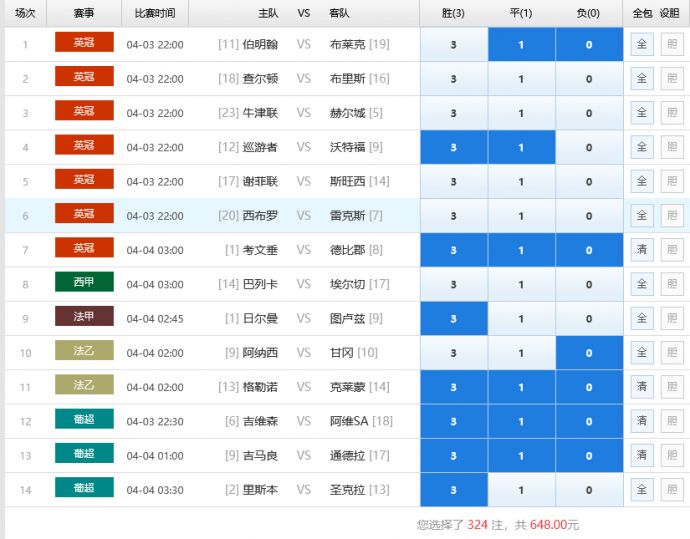Select 胜(3) in the 西布罗 vs 雷克斯 row
The height and width of the screenshot is (539, 690).
454,216
